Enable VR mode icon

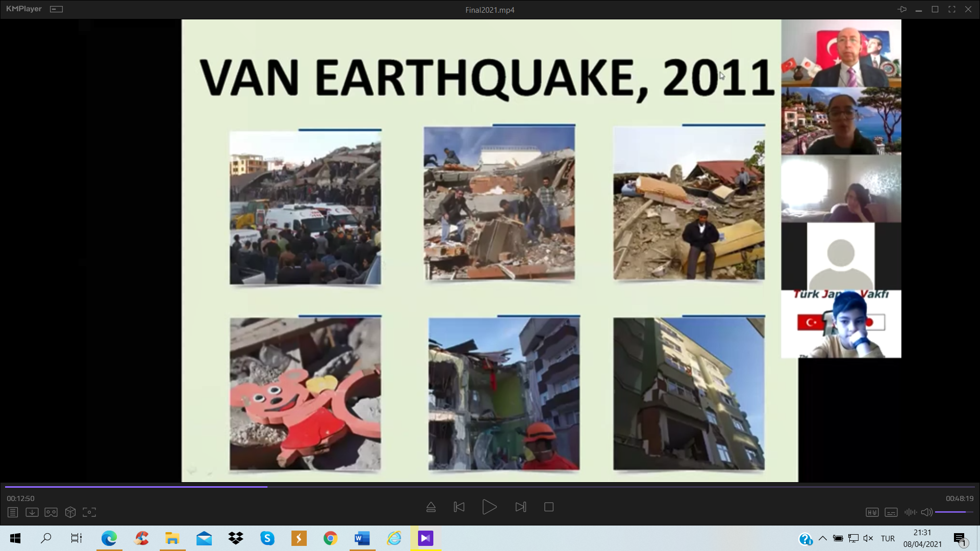pos(51,512)
